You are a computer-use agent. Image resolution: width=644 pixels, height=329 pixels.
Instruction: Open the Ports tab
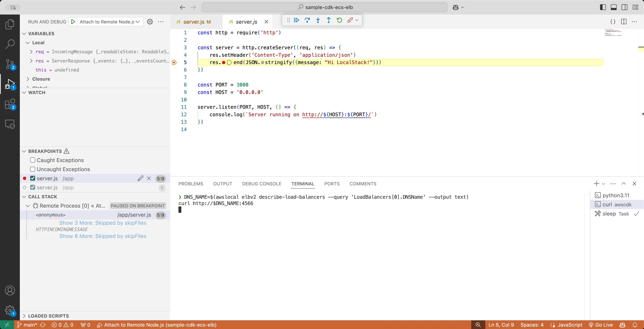(332, 184)
